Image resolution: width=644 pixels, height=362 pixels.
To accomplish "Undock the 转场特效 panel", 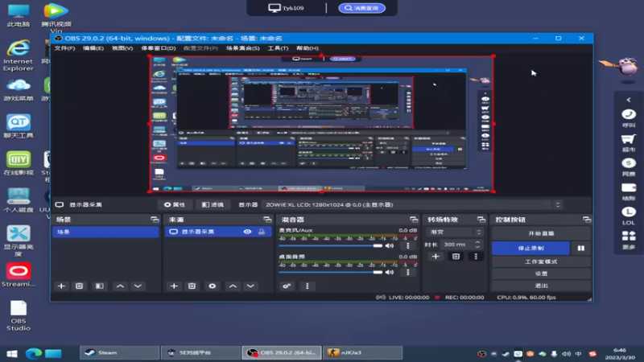I will (481, 220).
